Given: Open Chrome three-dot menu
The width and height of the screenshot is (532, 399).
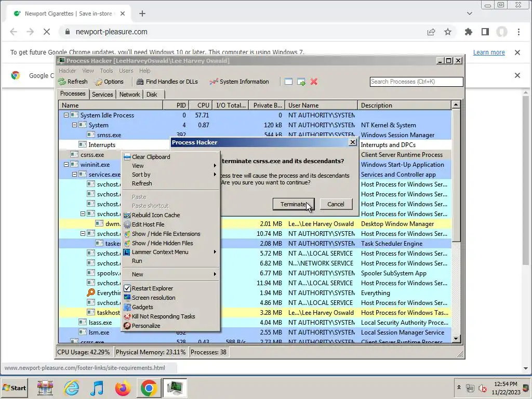Looking at the screenshot, I should 518,32.
